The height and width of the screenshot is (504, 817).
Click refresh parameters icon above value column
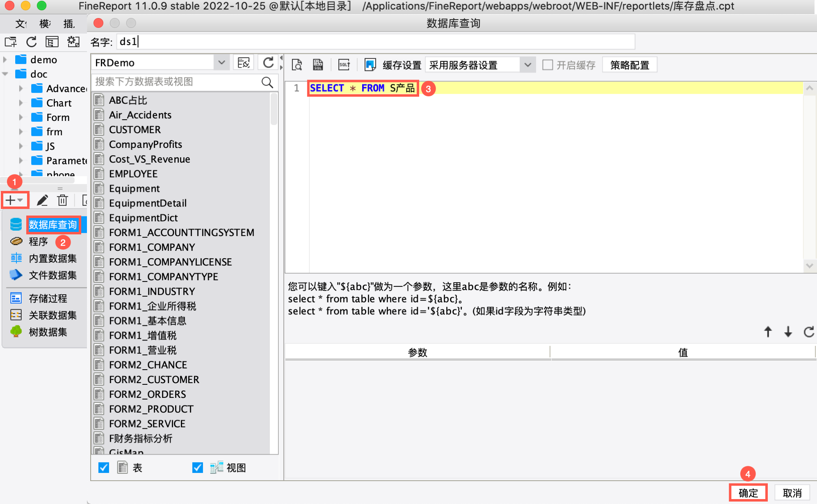tap(808, 332)
